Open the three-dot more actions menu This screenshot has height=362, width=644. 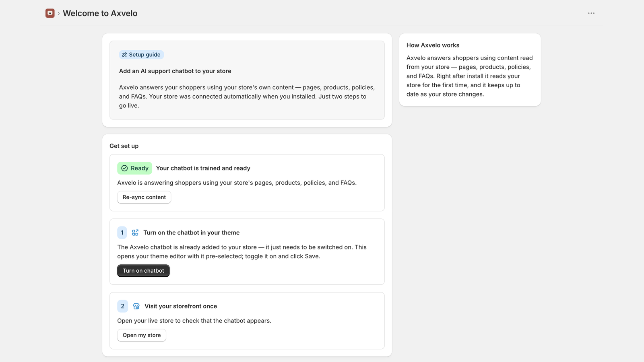coord(591,13)
